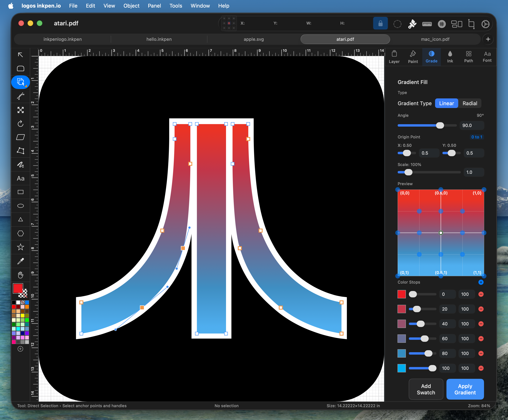Toggle the grid icon in toolbar
Viewport: 508px width, 420px height.
tap(441, 24)
